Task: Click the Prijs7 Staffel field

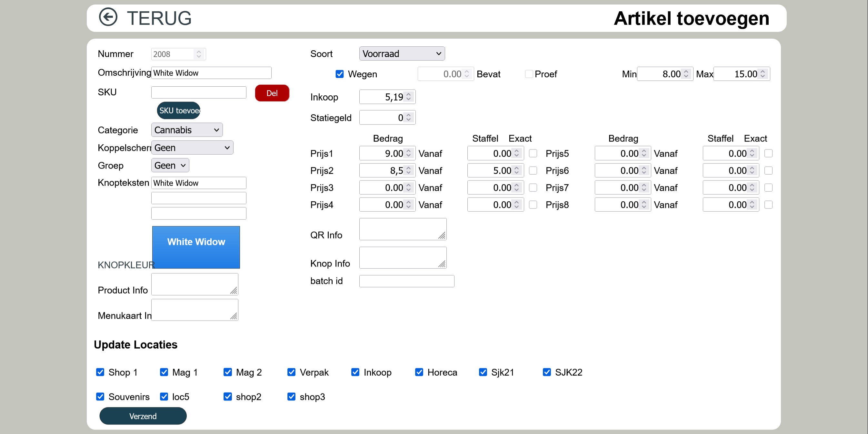Action: point(731,188)
